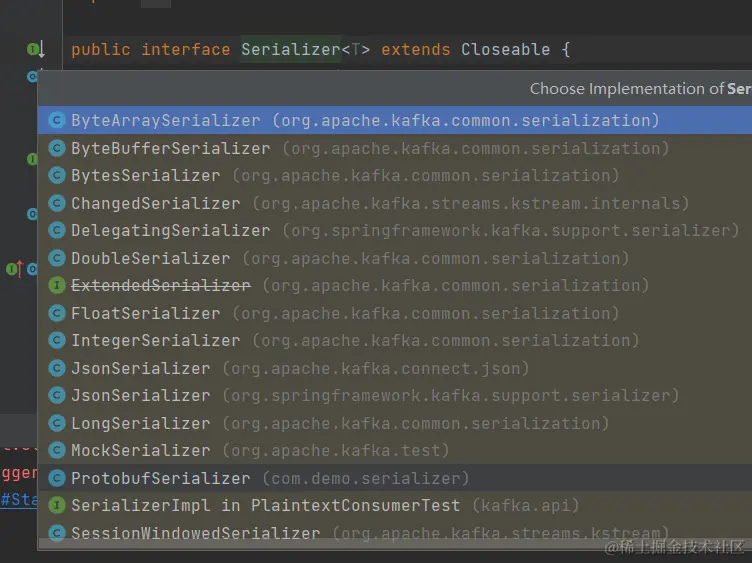Choose MockSerializer from org.apache.kafka.test
The image size is (752, 563).
tap(395, 450)
